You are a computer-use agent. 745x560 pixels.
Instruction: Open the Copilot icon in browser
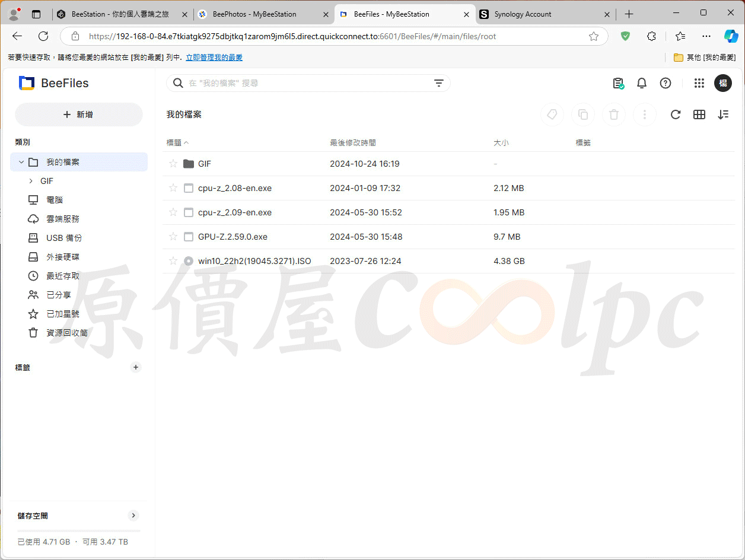(731, 36)
